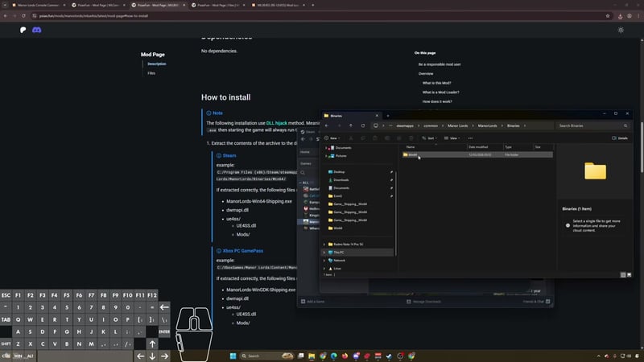644x362 pixels.
Task: Click the PoweFun logo in site header
Action: point(23,30)
